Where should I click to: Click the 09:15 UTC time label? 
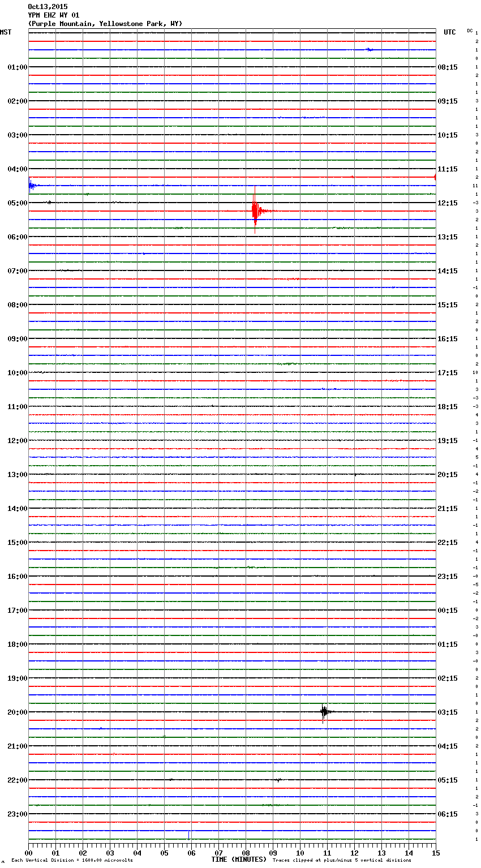pos(448,101)
